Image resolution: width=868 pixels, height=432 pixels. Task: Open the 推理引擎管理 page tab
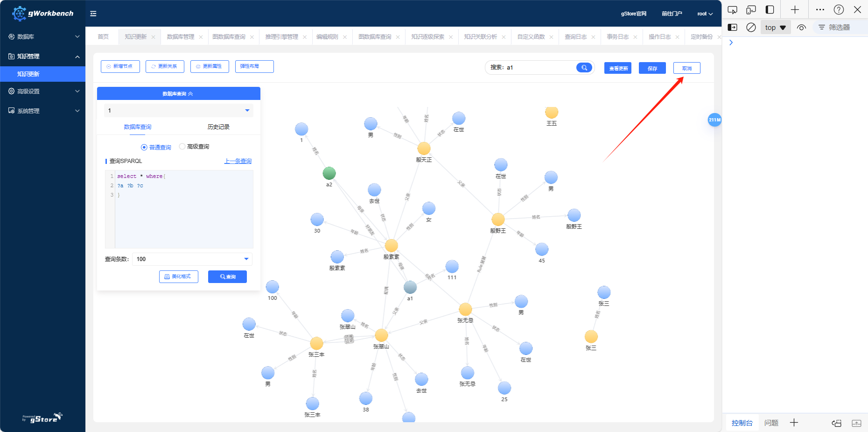[281, 37]
